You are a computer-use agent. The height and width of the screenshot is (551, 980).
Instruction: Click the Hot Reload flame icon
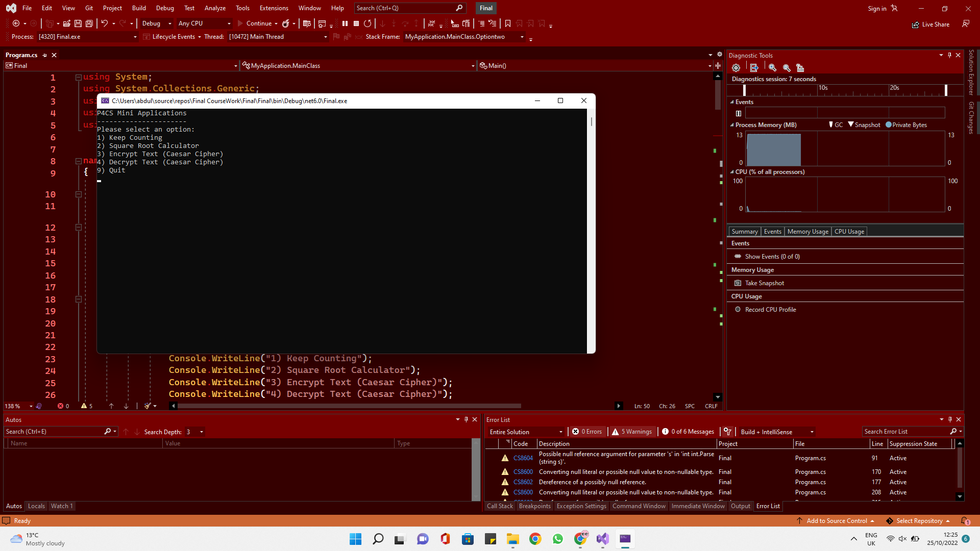286,23
